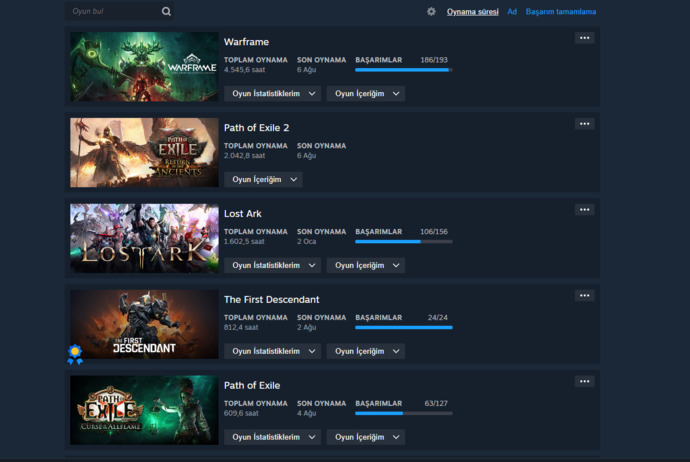Click Path of Exile last played "4 Ağu"
Screen dimensions: 690x462
point(306,413)
